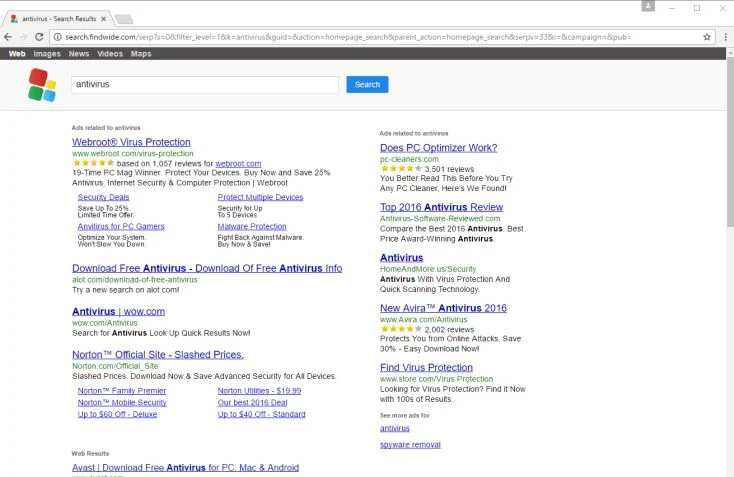The width and height of the screenshot is (734, 477).
Task: Open Does PC Optimizer Work? ad
Action: click(439, 147)
